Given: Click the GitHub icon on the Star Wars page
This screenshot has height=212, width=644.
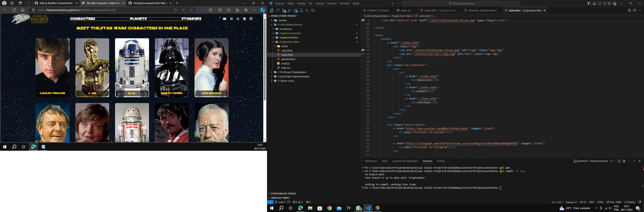Looking at the screenshot, I should [x=251, y=19].
